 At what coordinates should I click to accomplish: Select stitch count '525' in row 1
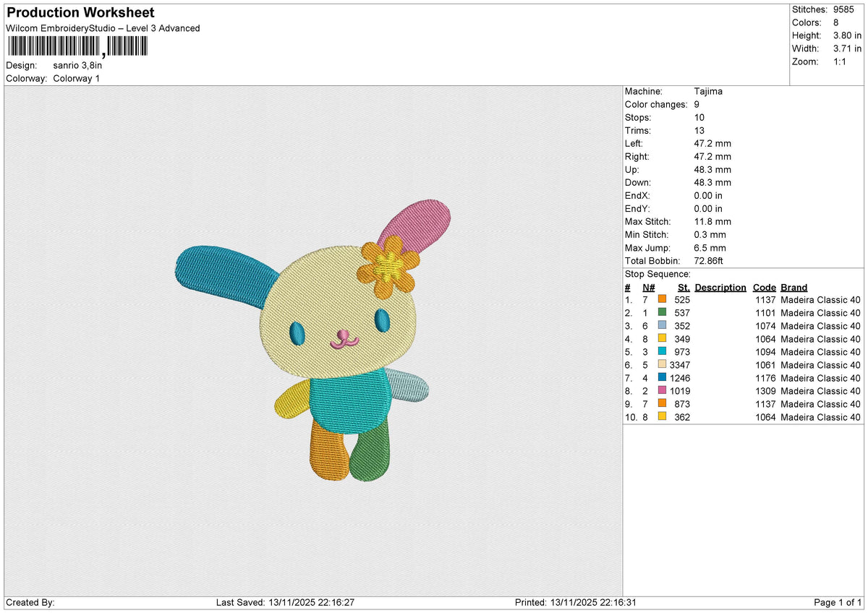pos(682,299)
